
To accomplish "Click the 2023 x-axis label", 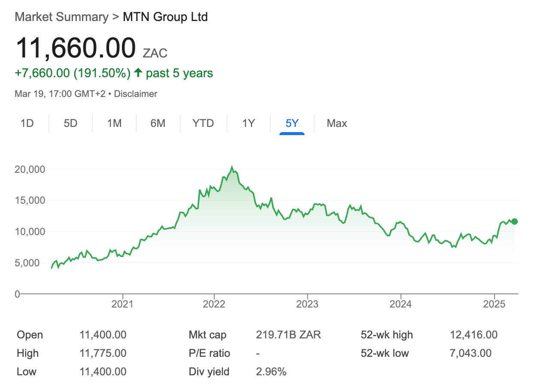I will (x=307, y=304).
